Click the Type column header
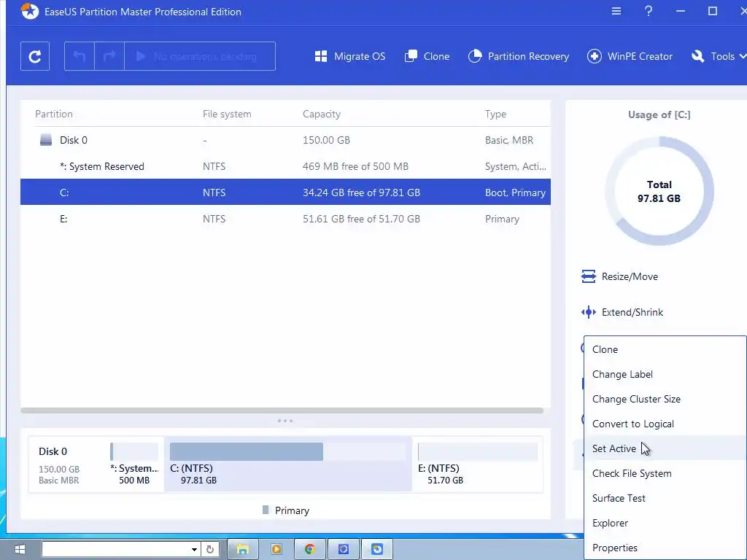 (495, 114)
